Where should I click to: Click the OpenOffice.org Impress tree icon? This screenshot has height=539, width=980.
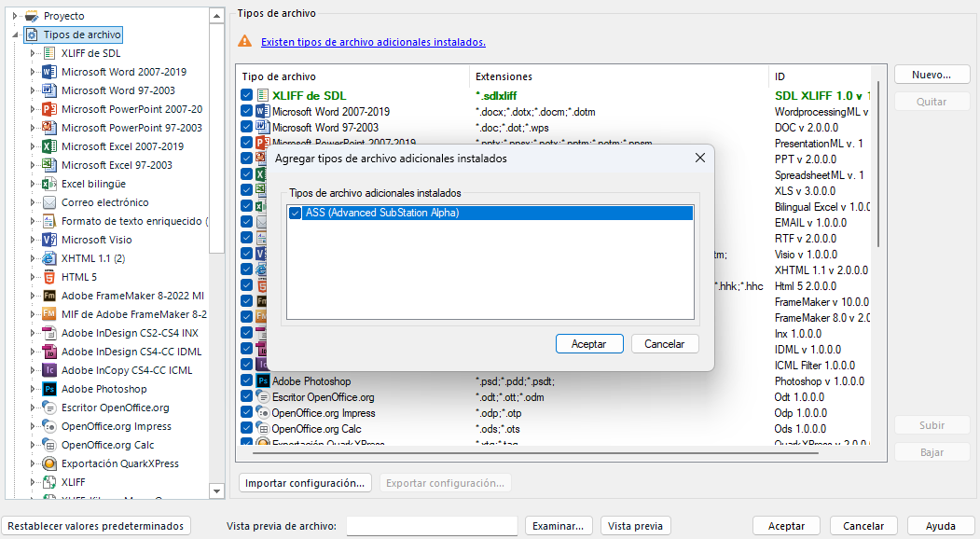[x=49, y=426]
